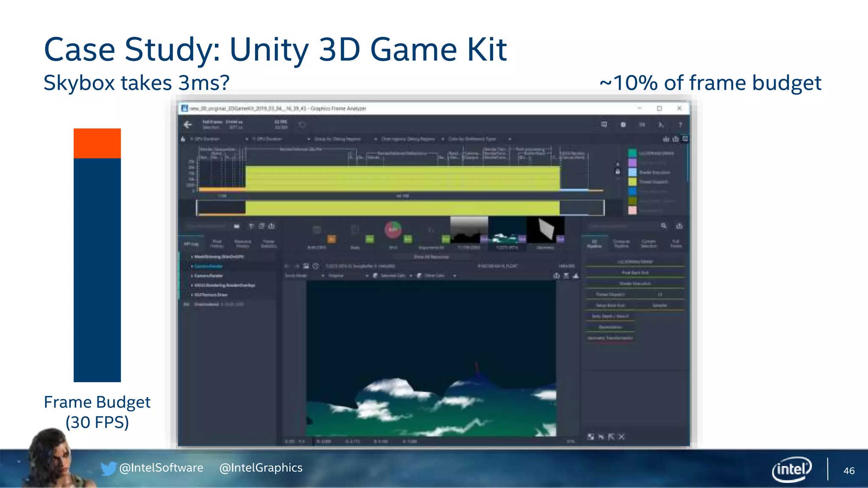Open the Chart regions Debug Regions dropdown

coord(412,139)
